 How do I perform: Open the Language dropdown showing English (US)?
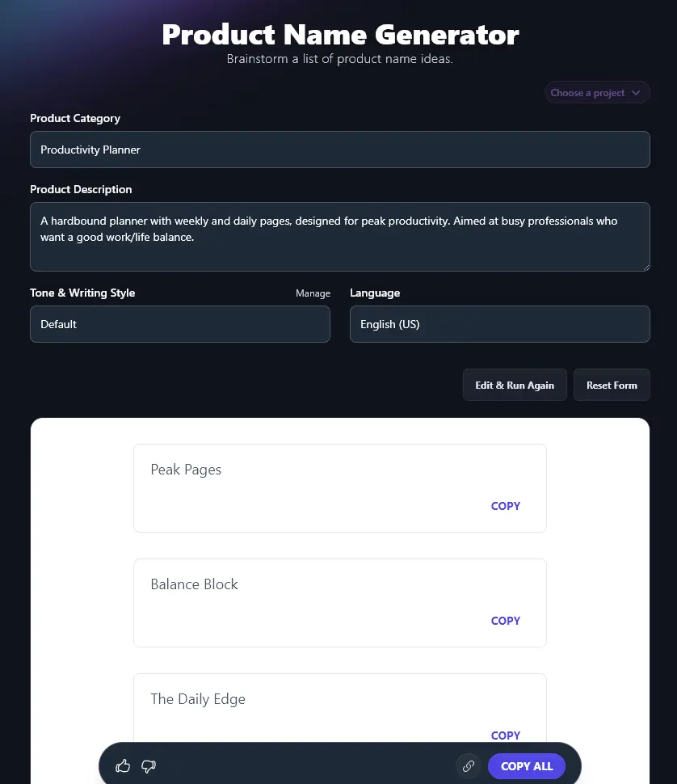click(499, 324)
